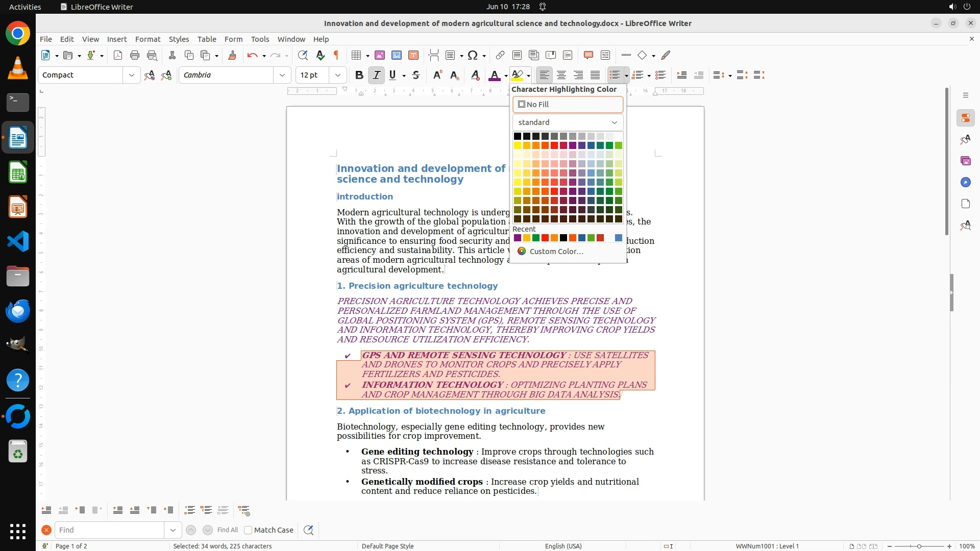The width and height of the screenshot is (980, 551).
Task: Toggle Bold formatting button
Action: click(x=359, y=75)
